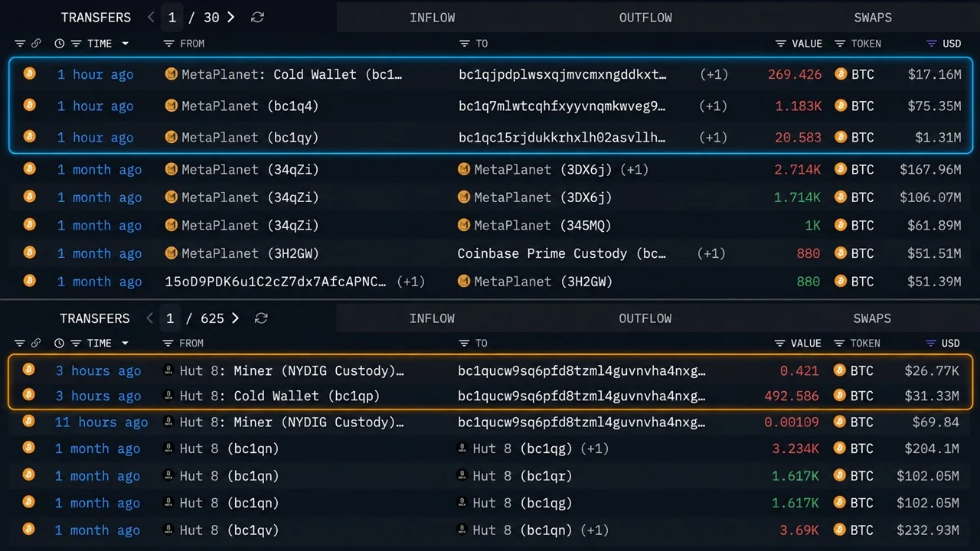Go to next page of 625-page transfers
The image size is (980, 551).
point(235,318)
